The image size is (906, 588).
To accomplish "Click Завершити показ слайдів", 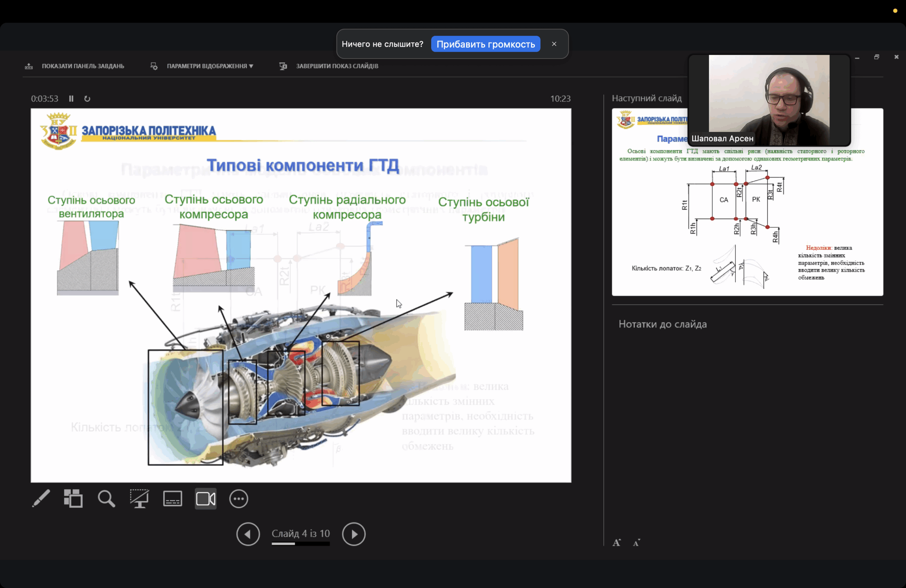I will coord(337,66).
